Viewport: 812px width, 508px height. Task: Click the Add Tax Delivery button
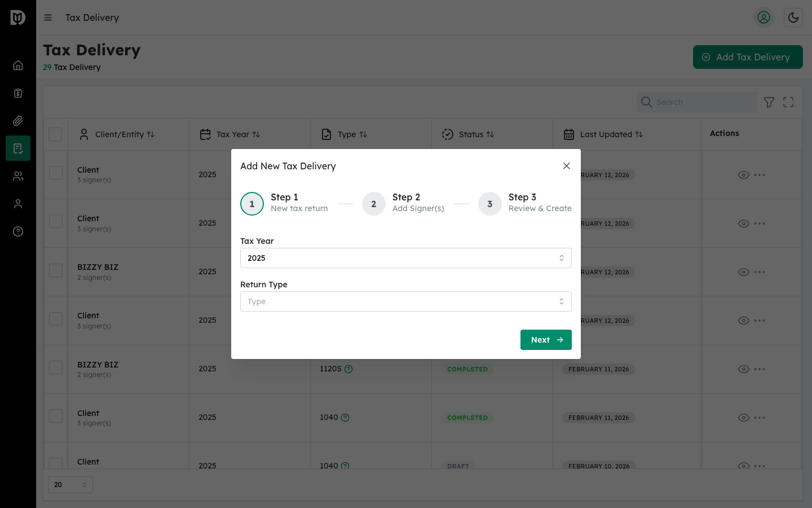tap(748, 57)
